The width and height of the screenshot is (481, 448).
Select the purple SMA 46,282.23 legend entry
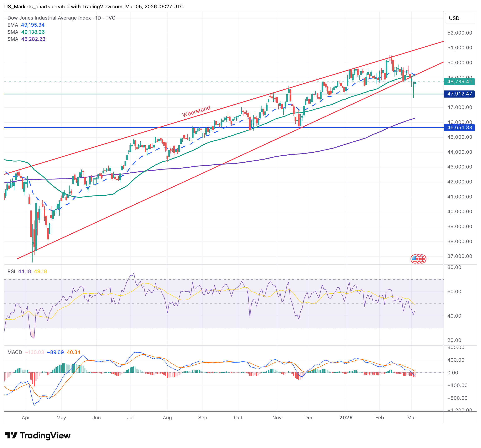(26, 39)
